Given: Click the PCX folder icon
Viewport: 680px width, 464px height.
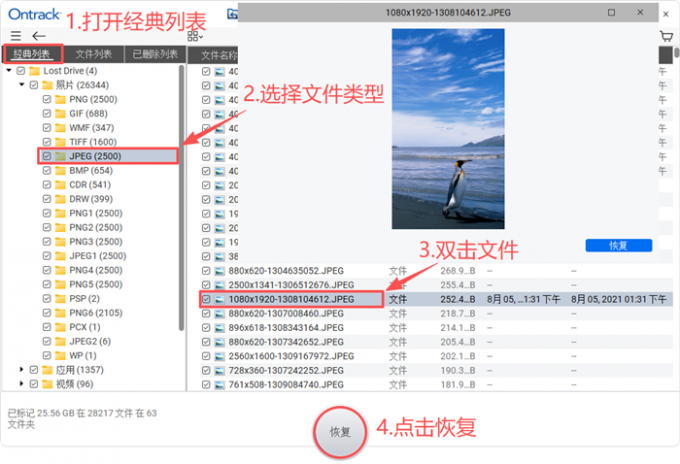Looking at the screenshot, I should point(60,327).
